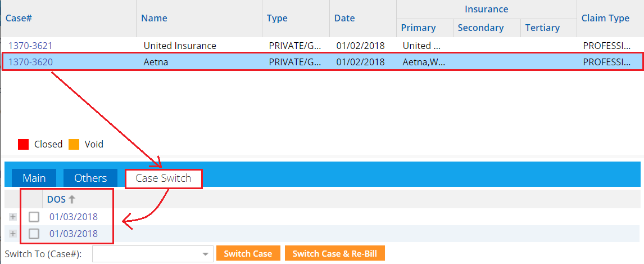Click the orange Void legend swatch

74,144
